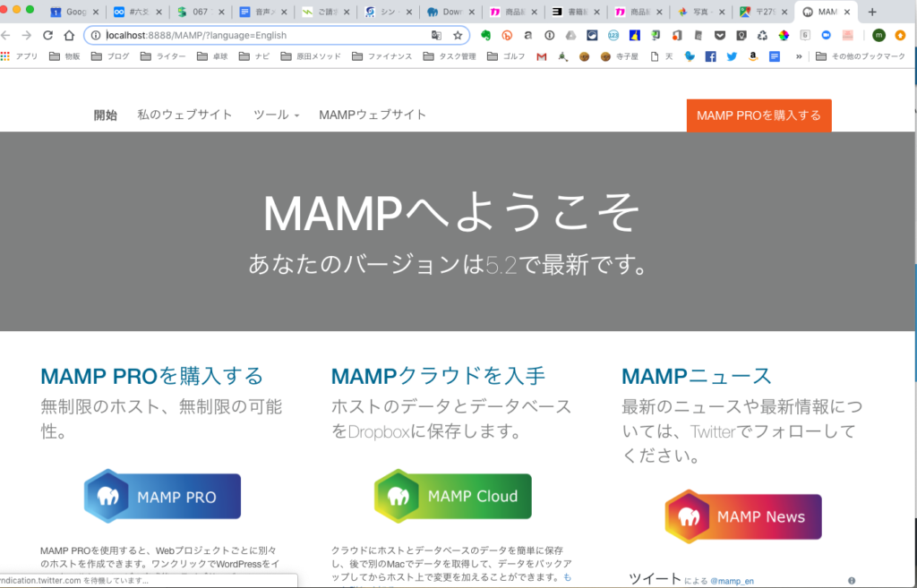Reload the page with the refresh icon
Viewport: 917px width, 588px height.
pos(48,35)
